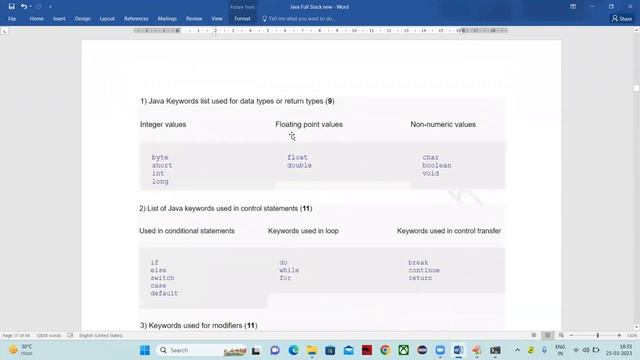Open the Zoom app from taskbar
The height and width of the screenshot is (360, 640).
pyautogui.click(x=440, y=350)
